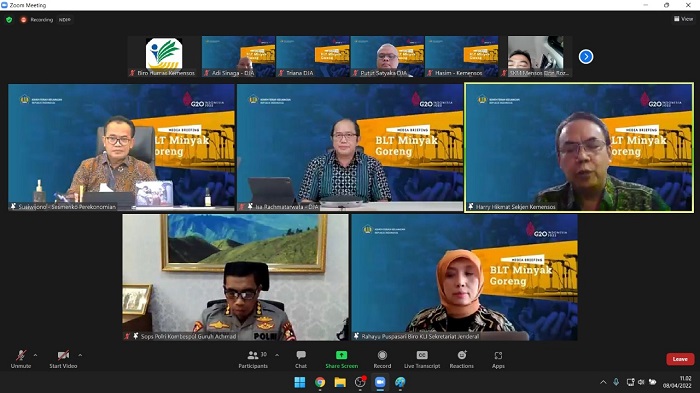Viewport: 700px width, 393px height.
Task: Enable Live Transcript captions
Action: click(422, 359)
